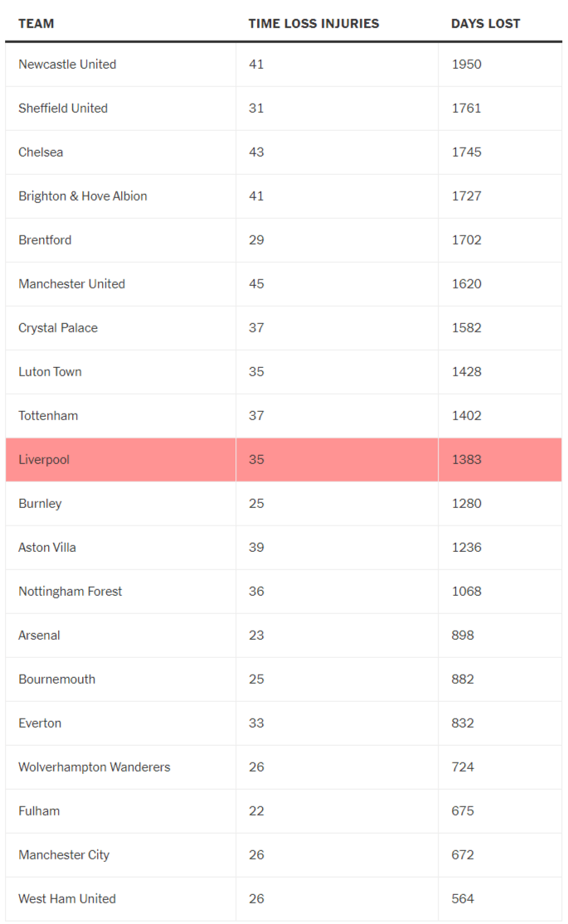Screen dimensions: 568x924
Task: Select West Ham United's days lost 564
Action: 464,899
